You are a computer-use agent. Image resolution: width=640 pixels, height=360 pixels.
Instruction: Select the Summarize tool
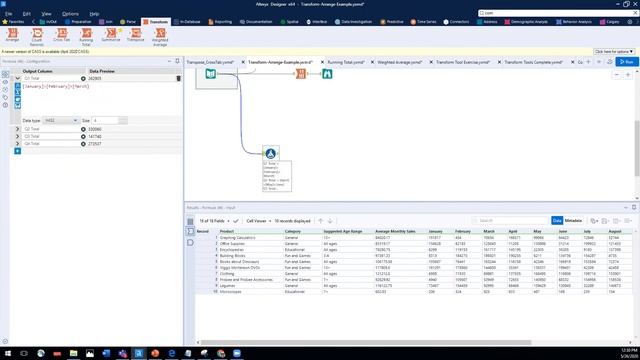[x=111, y=35]
